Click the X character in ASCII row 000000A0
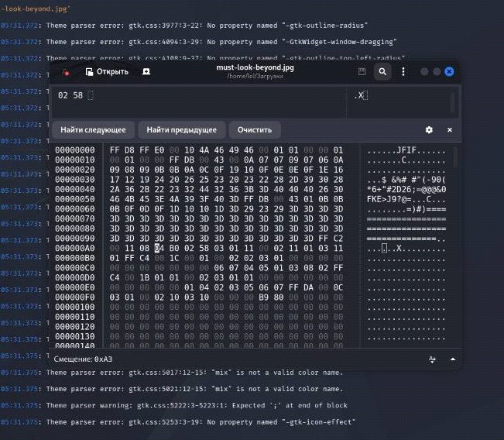Screen dimensions: 504x440 (x=399, y=249)
